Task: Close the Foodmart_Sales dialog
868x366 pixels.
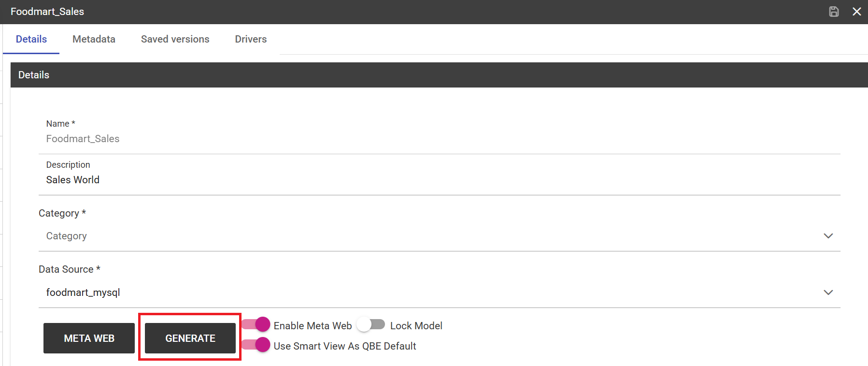Action: point(857,12)
